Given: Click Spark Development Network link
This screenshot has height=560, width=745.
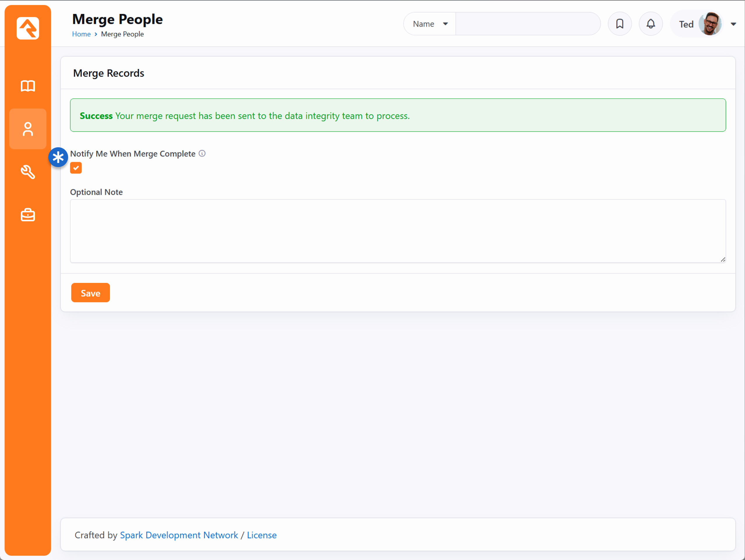Looking at the screenshot, I should click(x=179, y=535).
